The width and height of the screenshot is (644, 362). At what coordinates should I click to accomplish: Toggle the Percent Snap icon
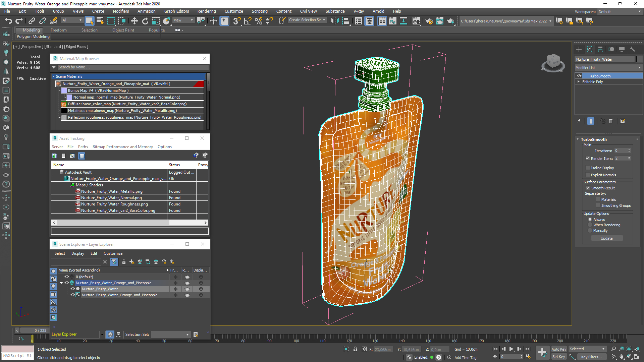tap(258, 21)
